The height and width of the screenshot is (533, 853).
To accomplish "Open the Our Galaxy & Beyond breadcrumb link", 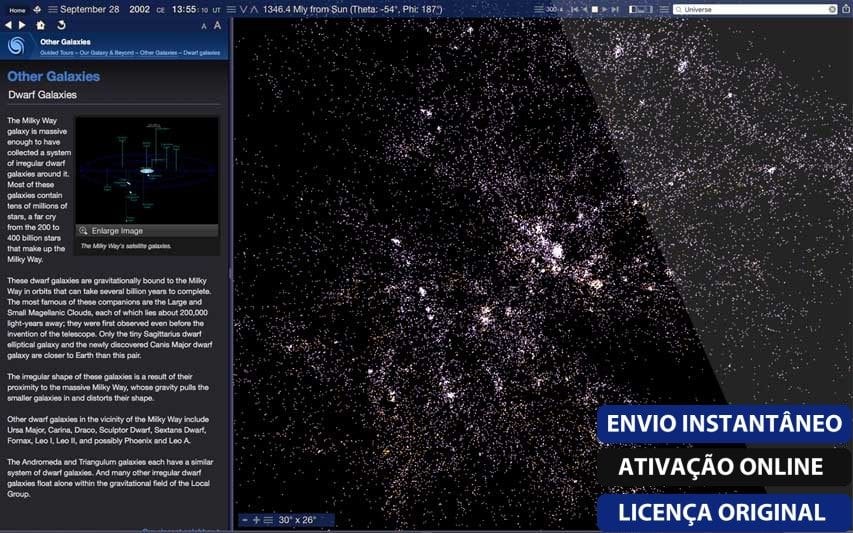I will 107,53.
